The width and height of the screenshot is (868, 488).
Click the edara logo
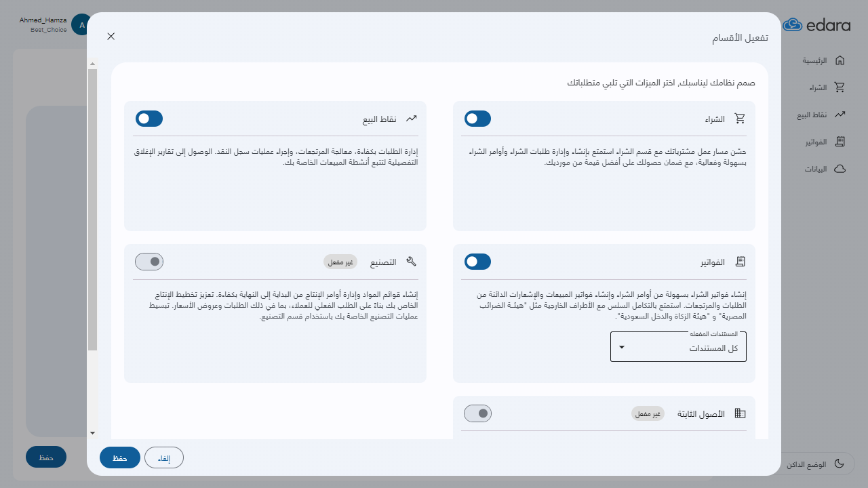tap(816, 25)
